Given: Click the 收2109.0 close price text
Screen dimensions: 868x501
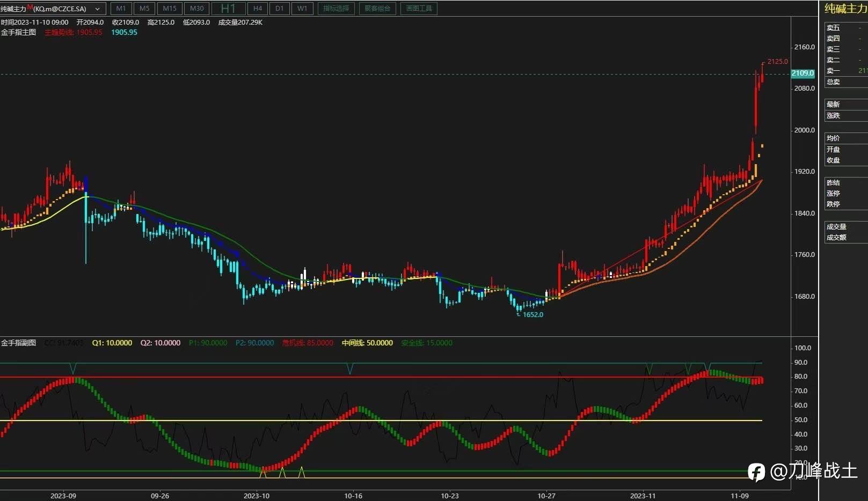Looking at the screenshot, I should tap(126, 23).
